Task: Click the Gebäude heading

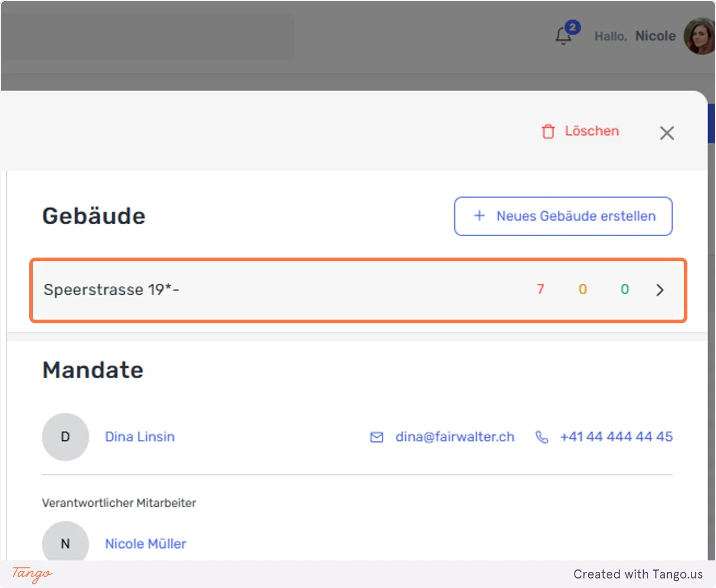Action: (94, 216)
